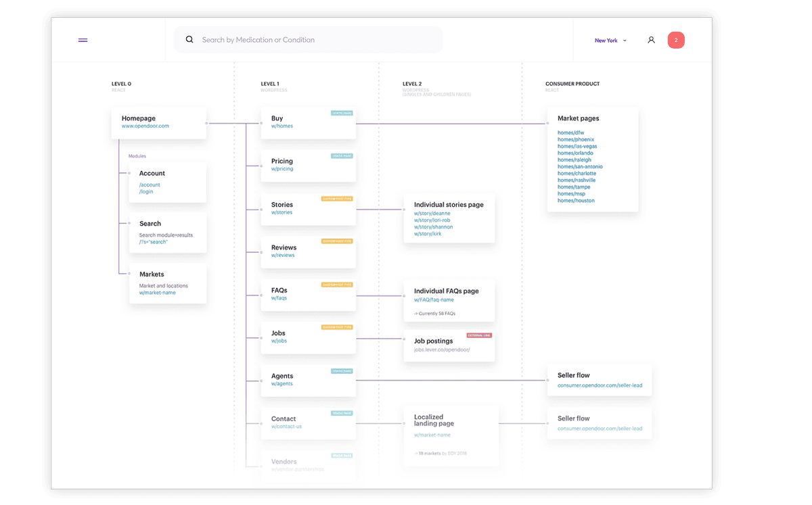Select the Individual FAQs page card
This screenshot has width=812, height=505.
[x=449, y=300]
